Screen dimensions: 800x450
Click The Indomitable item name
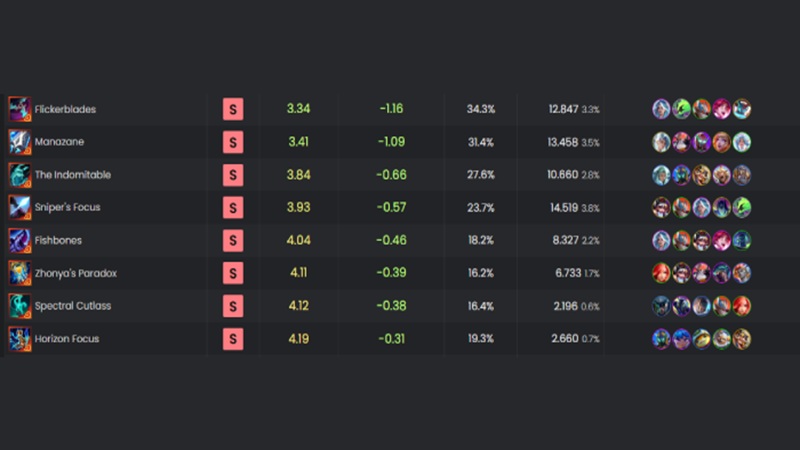pyautogui.click(x=73, y=175)
